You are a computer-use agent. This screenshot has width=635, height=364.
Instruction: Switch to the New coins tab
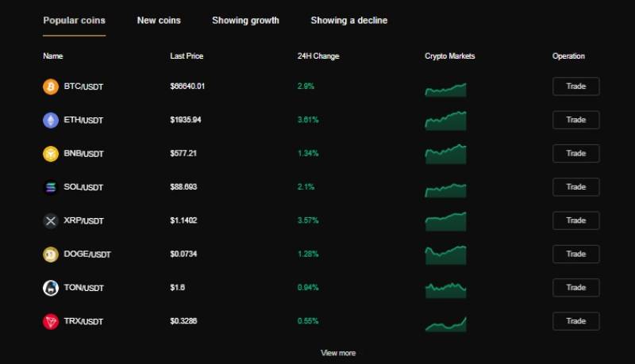(x=159, y=21)
